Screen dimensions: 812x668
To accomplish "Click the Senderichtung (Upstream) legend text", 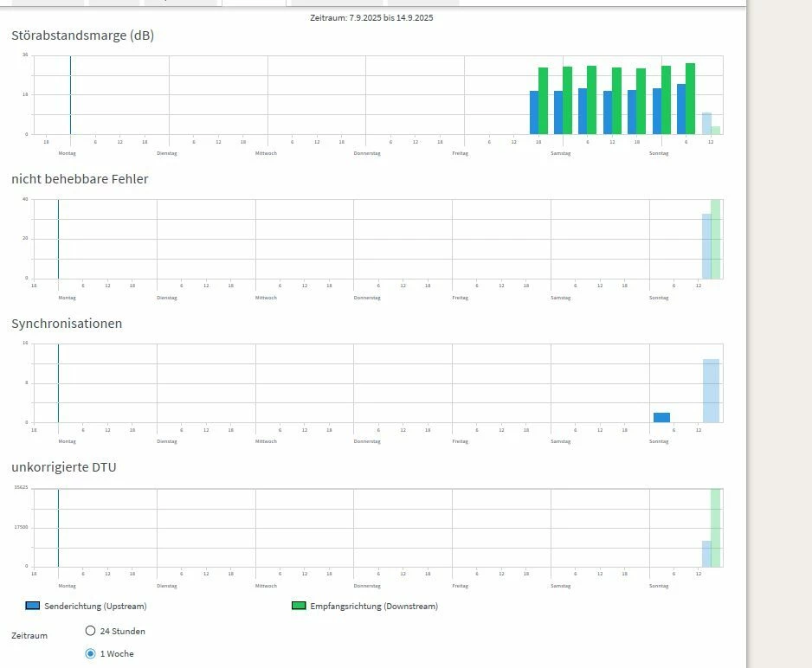I will (95, 606).
